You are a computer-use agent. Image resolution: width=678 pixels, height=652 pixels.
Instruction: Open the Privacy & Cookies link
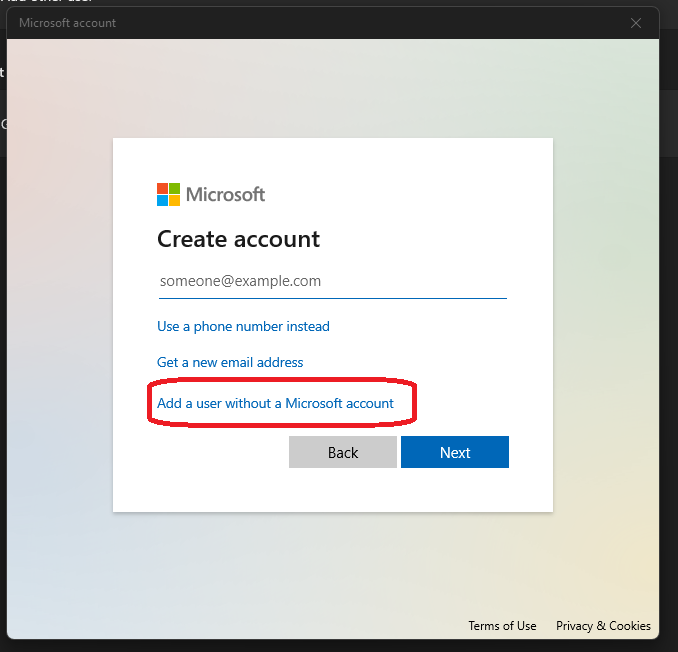click(603, 626)
